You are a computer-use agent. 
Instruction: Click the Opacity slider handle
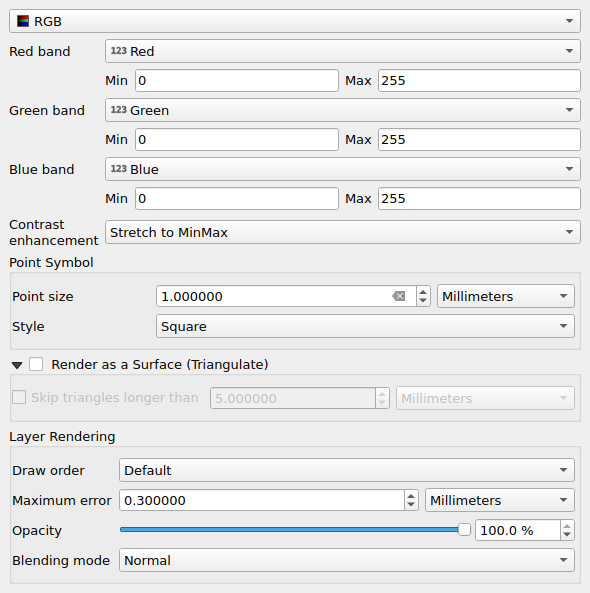464,530
